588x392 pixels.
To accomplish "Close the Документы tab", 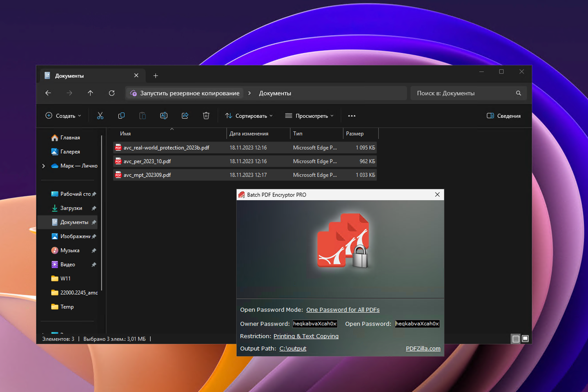I will [x=136, y=76].
